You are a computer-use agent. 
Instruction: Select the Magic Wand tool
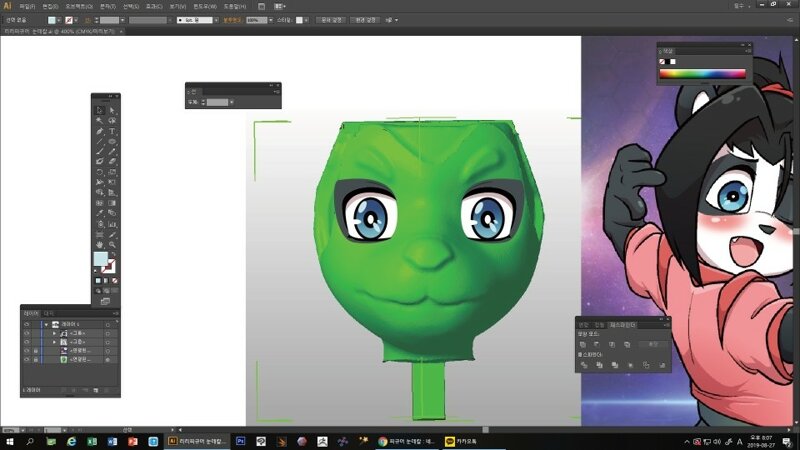point(99,120)
